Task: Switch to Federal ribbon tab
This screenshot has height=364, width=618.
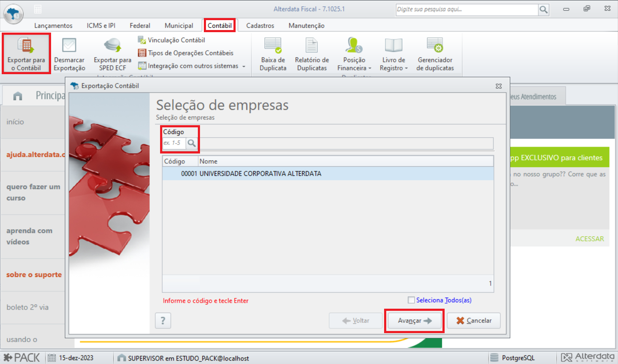Action: (x=140, y=26)
